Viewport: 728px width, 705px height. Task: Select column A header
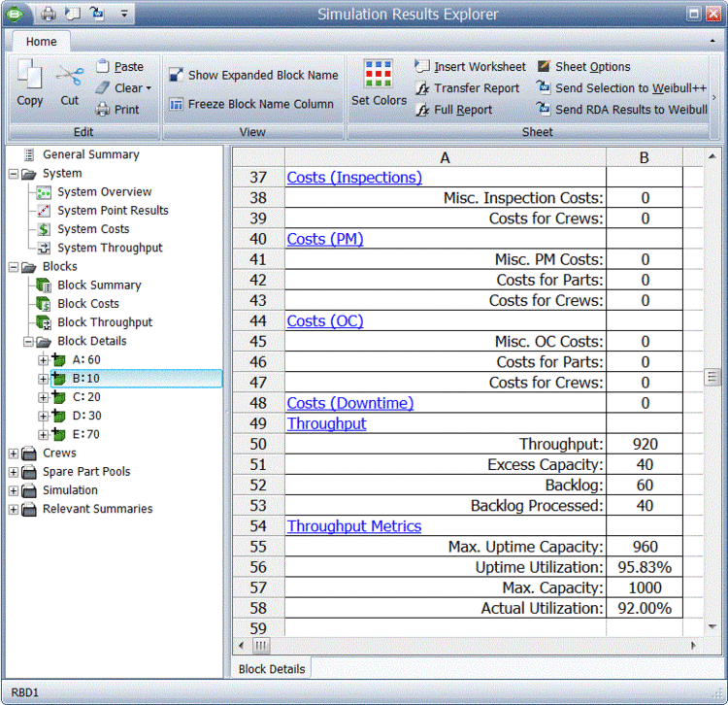[x=445, y=158]
